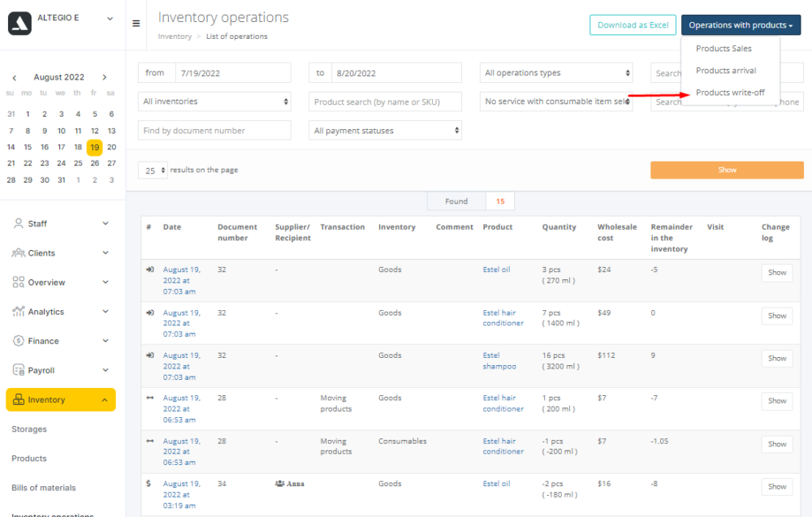Select August 20 in the calendar
This screenshot has width=812, height=517.
pyautogui.click(x=111, y=148)
